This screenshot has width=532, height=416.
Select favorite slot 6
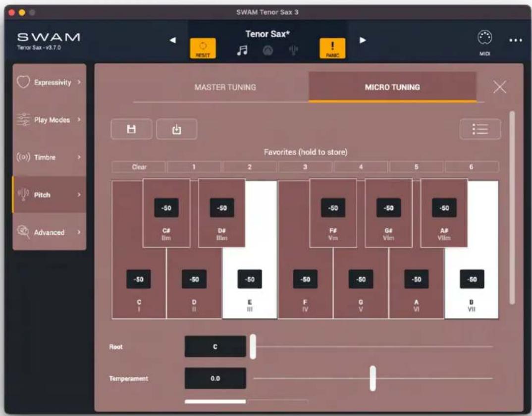[472, 167]
